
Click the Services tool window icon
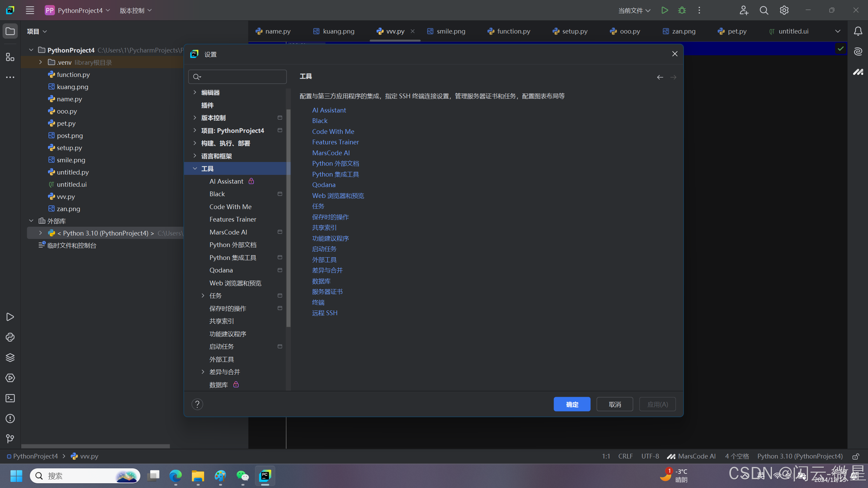[x=10, y=378]
